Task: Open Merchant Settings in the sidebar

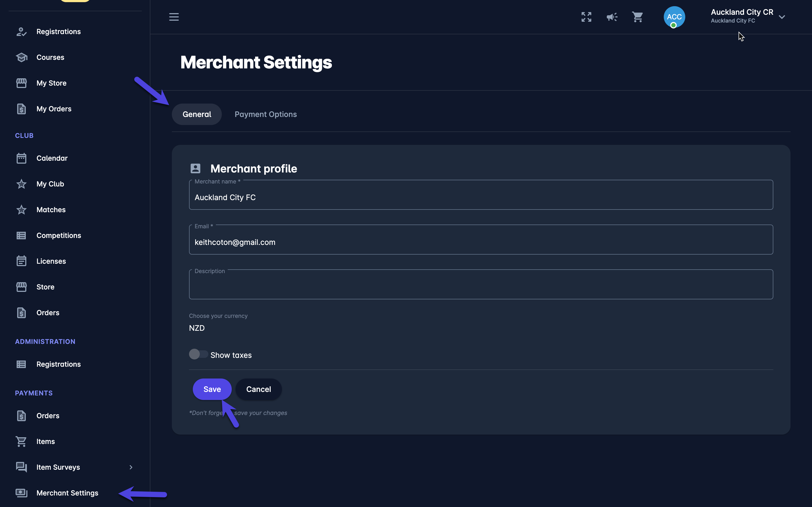Action: [x=67, y=493]
